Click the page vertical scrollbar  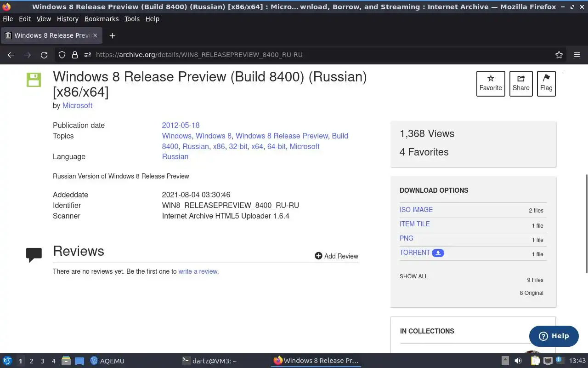point(586,224)
